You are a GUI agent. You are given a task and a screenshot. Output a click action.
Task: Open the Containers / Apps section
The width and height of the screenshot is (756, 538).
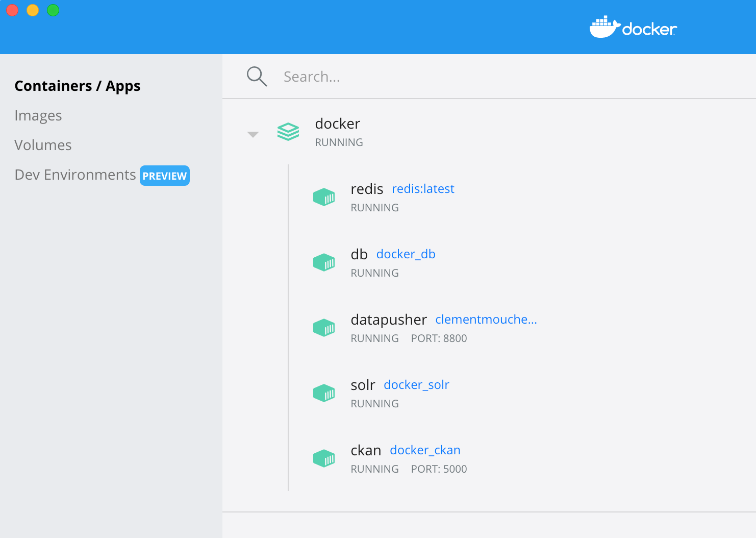point(78,86)
